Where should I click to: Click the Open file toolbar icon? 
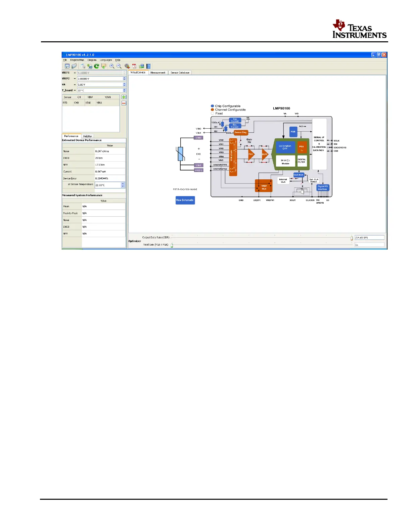tap(74, 66)
